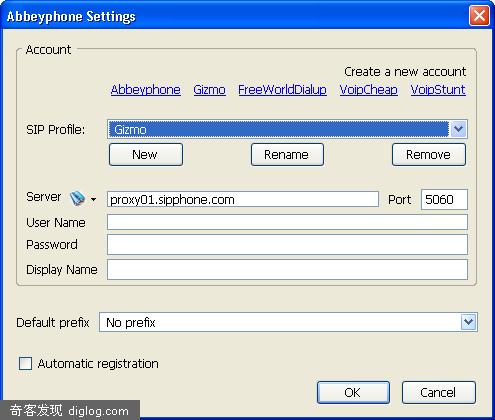495x420 pixels.
Task: Expand the SIP Profile dropdown arrow
Action: click(x=459, y=129)
